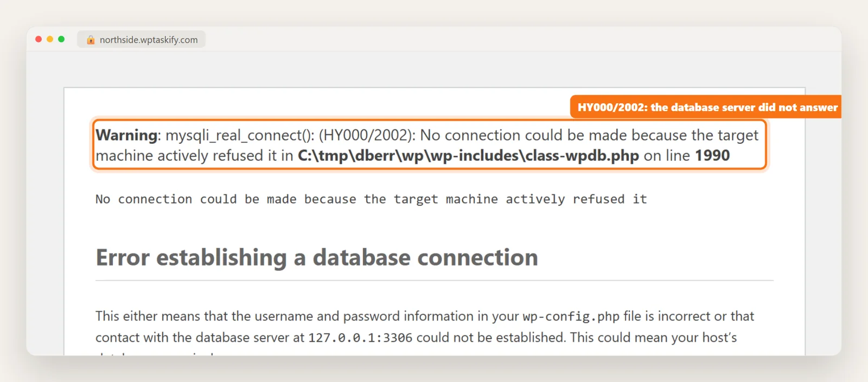Click the heading "Error establishing a database connection"
Viewport: 868px width, 382px height.
(x=317, y=258)
